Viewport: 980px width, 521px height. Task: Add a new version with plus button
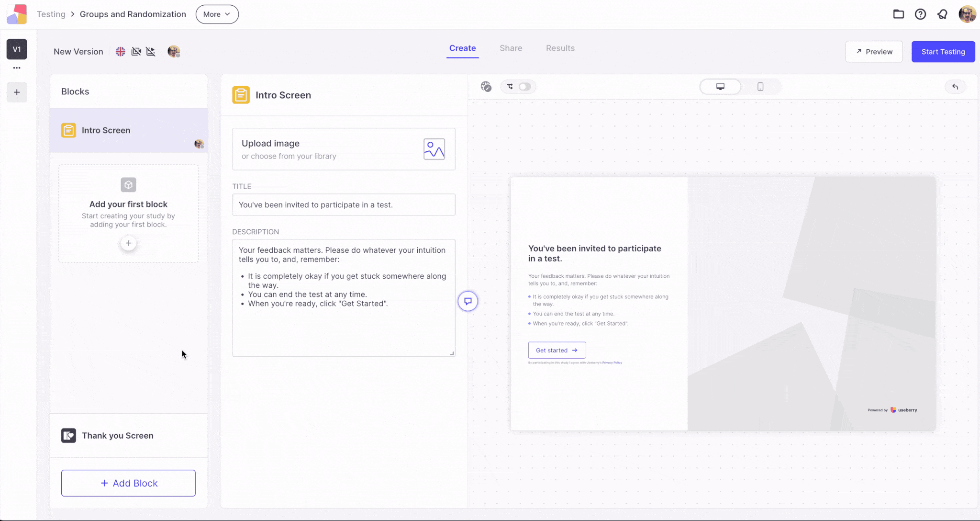tap(17, 92)
